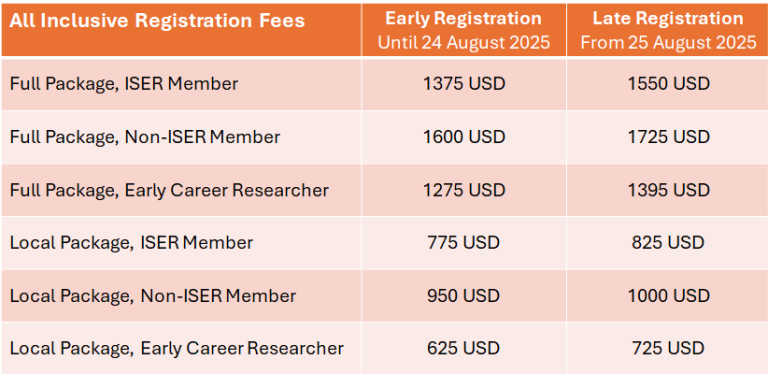The image size is (768, 374).
Task: Click Local Package, Early Career Researcher label
Action: tap(177, 349)
